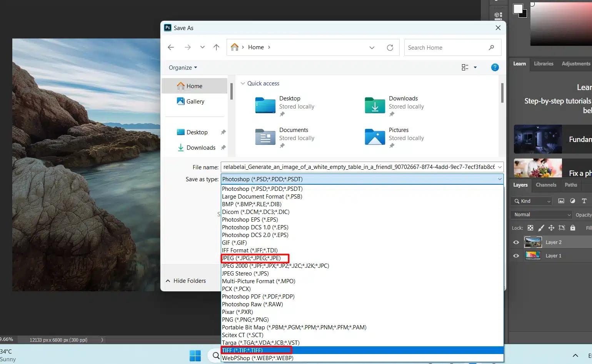Refresh the Home folder view
Image resolution: width=592 pixels, height=364 pixels.
(x=390, y=47)
